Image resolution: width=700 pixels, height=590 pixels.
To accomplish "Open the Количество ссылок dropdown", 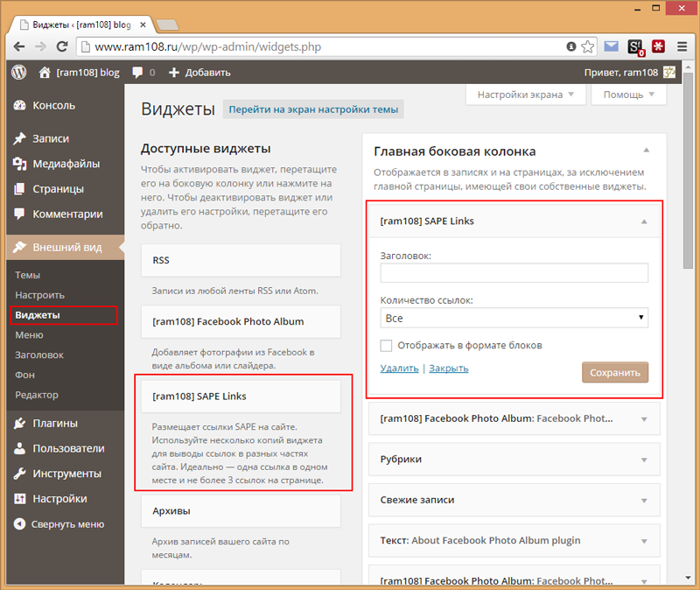I will point(514,318).
